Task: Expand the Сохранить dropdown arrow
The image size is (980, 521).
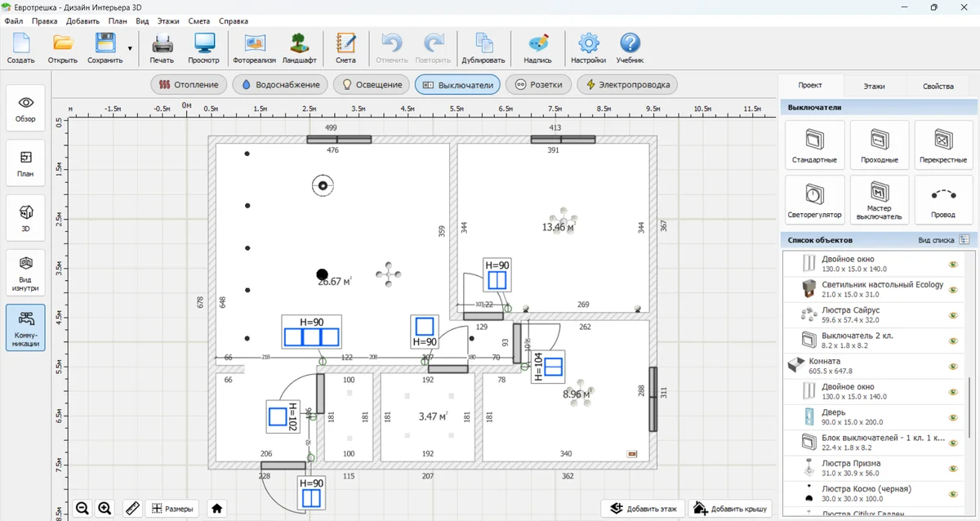Action: tap(130, 48)
